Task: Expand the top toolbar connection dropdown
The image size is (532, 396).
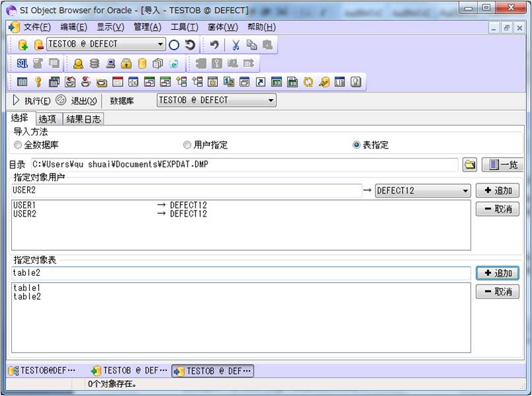Action: tap(161, 45)
